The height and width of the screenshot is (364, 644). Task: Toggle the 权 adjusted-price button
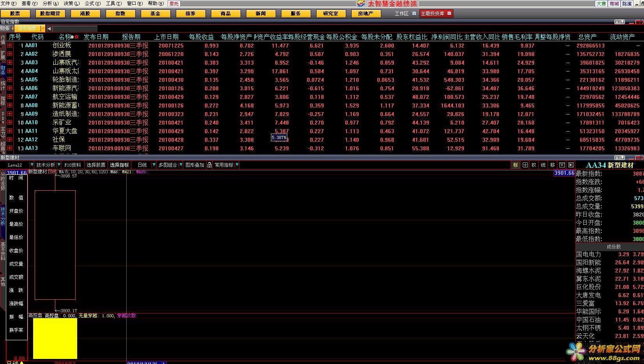point(534,165)
